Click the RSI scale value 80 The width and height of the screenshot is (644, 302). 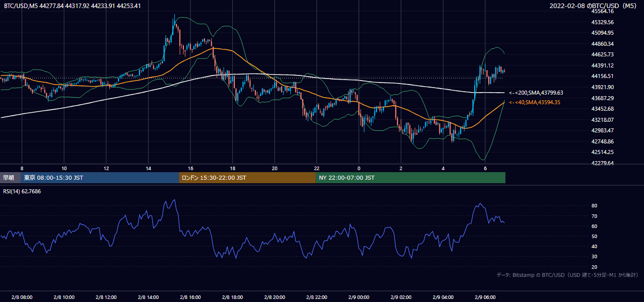click(595, 206)
